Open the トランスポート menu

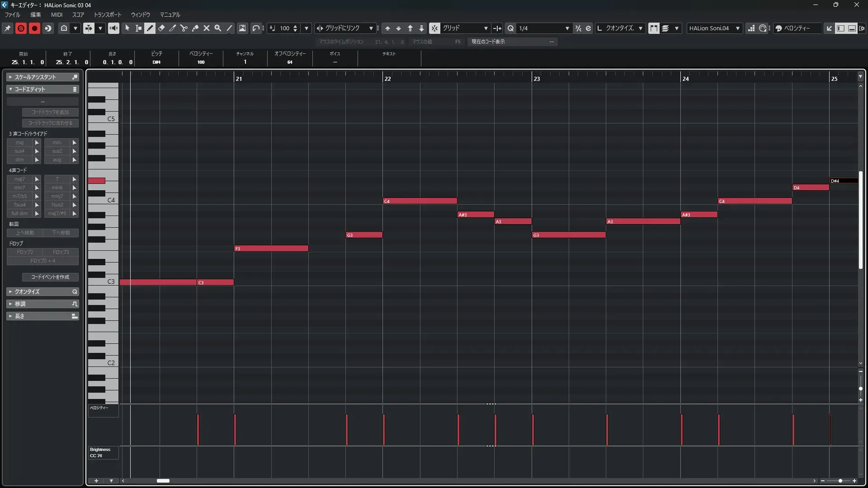108,14
